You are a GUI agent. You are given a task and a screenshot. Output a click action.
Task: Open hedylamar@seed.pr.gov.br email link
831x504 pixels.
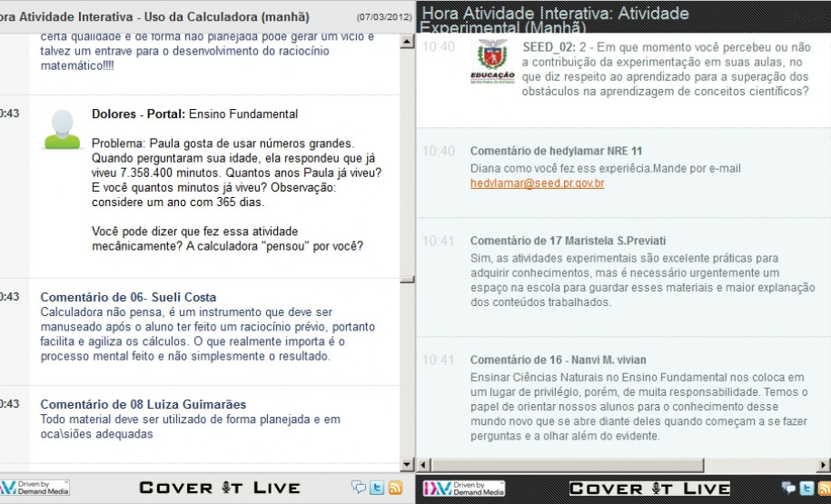pos(538,183)
